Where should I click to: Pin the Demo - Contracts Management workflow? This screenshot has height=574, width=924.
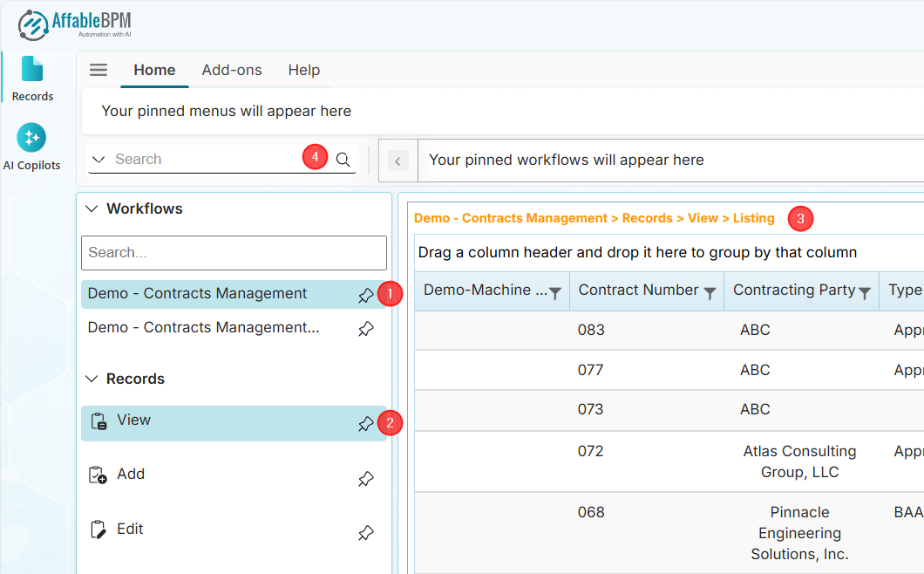(365, 296)
